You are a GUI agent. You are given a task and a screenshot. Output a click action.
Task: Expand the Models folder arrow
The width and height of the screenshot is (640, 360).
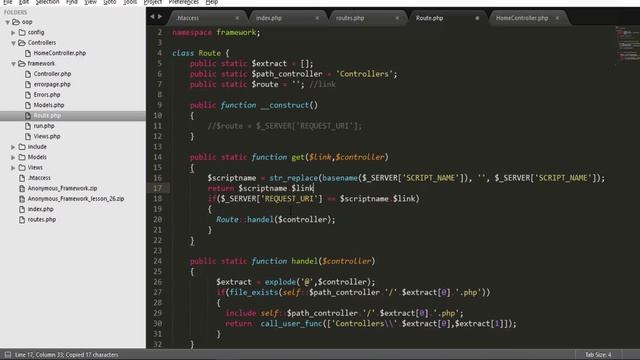[x=13, y=157]
